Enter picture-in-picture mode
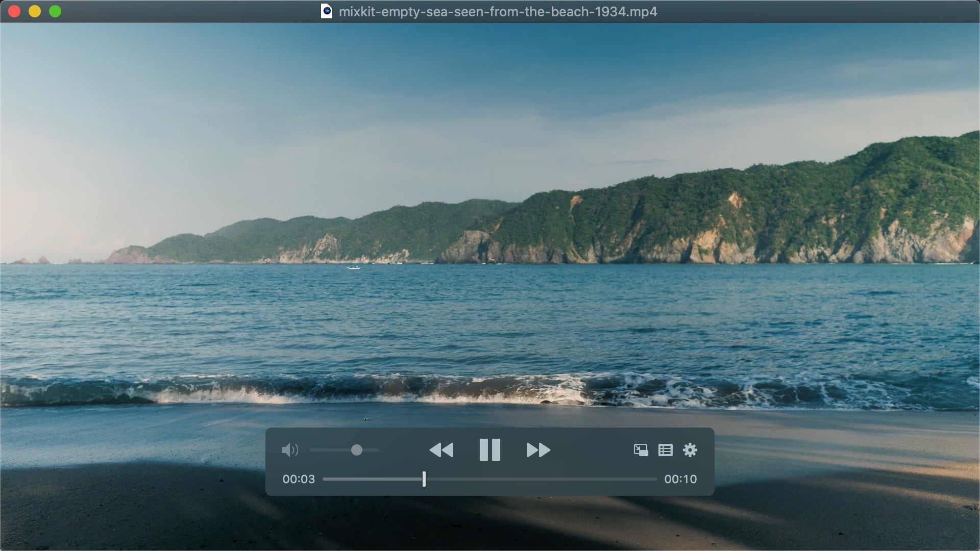 point(641,450)
